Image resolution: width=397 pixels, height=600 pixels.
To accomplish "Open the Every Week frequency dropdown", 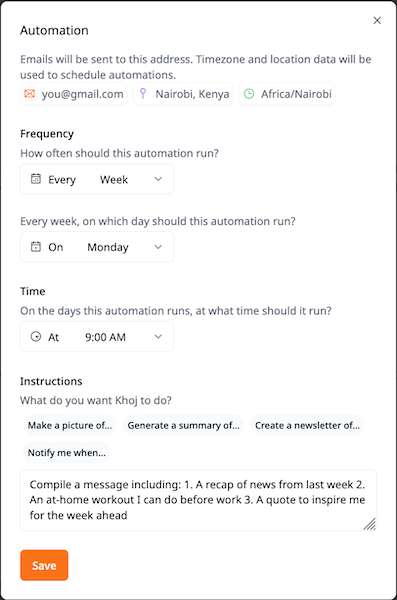I will (x=97, y=179).
